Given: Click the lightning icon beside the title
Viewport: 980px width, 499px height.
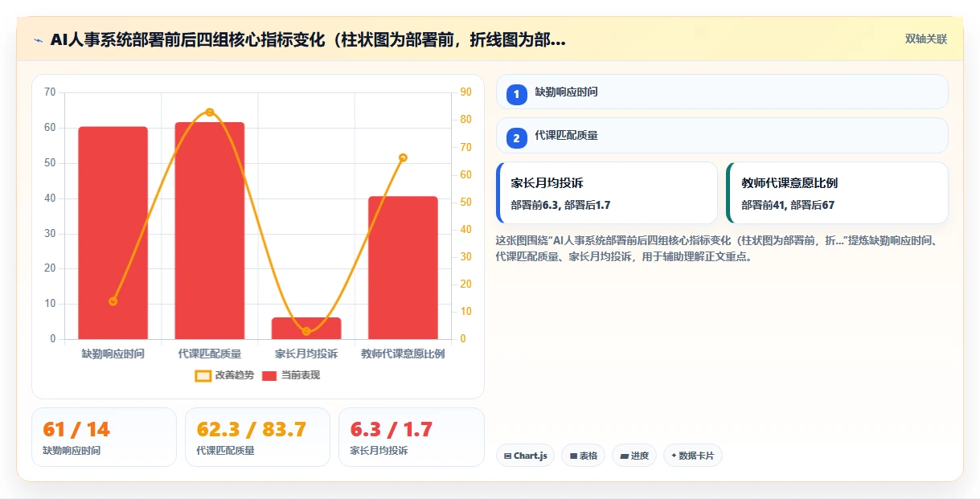Looking at the screenshot, I should click(39, 39).
